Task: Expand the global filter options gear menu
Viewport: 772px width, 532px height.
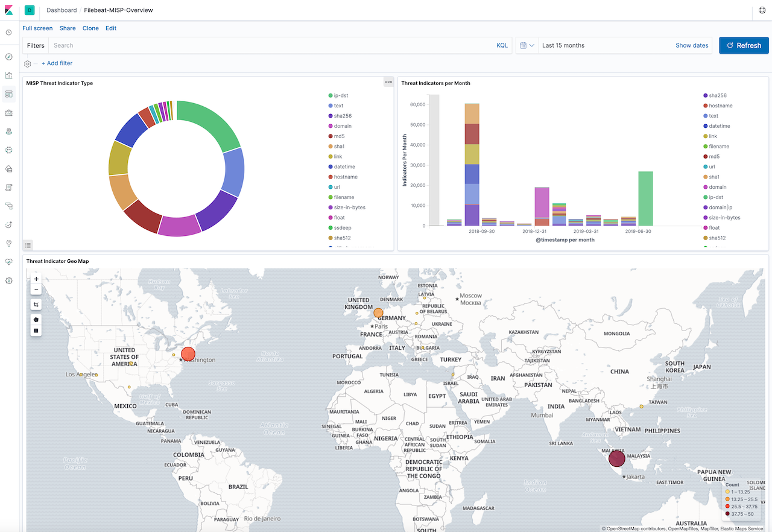Action: pos(27,63)
